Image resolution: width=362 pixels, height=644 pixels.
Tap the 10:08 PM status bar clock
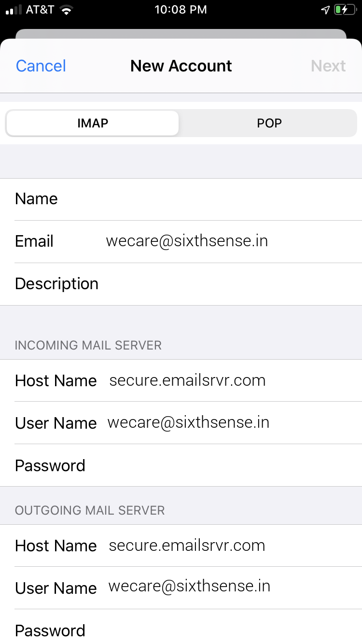181,10
